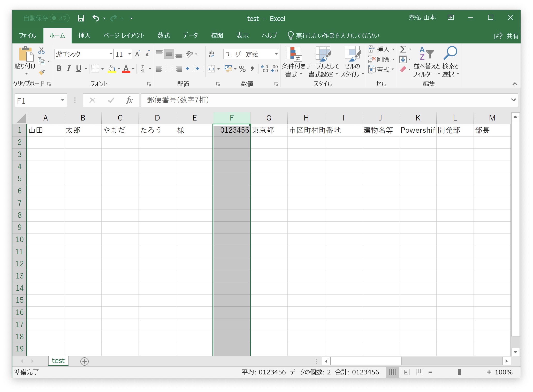Open the number format dropdown

(x=276, y=54)
